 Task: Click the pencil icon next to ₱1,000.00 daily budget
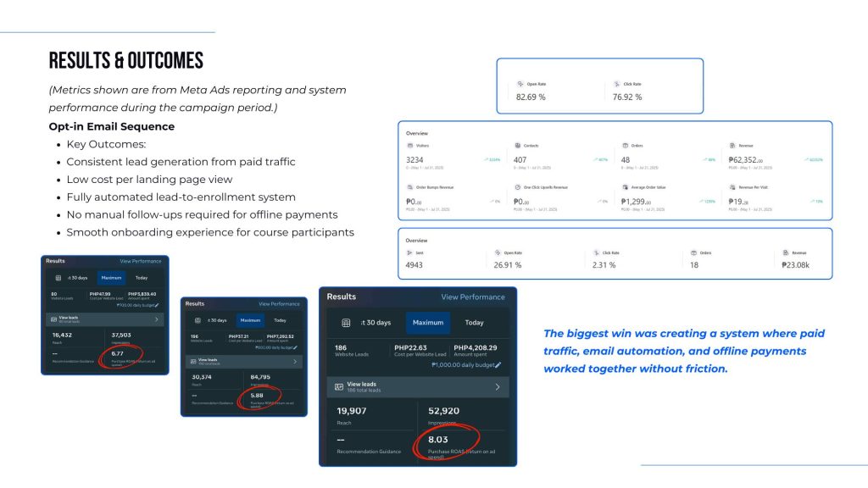coord(498,364)
